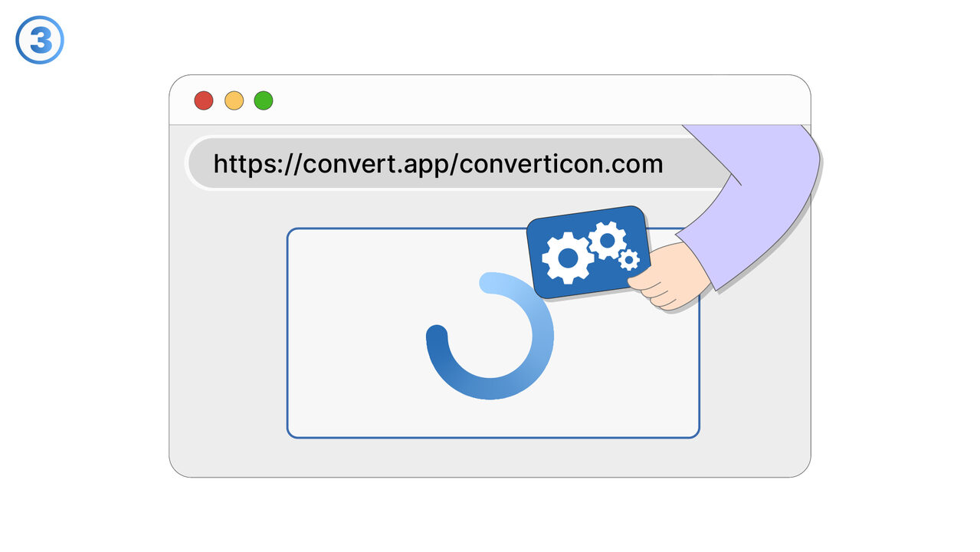
Task: Click the red window dot
Action: [x=203, y=100]
